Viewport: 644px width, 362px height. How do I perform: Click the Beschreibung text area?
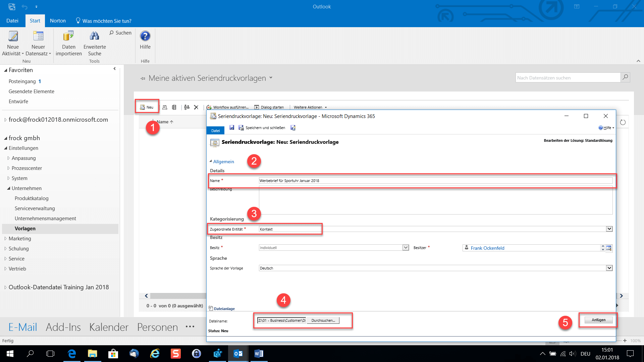(436, 200)
